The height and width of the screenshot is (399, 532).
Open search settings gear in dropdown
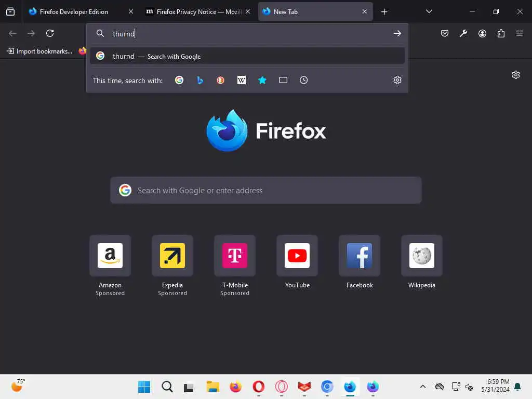(397, 80)
